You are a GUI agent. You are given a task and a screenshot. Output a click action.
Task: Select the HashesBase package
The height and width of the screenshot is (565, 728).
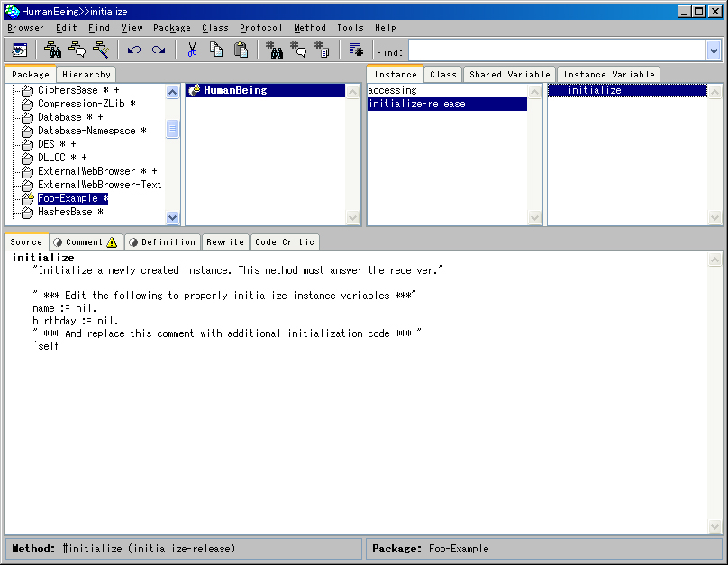(x=70, y=212)
